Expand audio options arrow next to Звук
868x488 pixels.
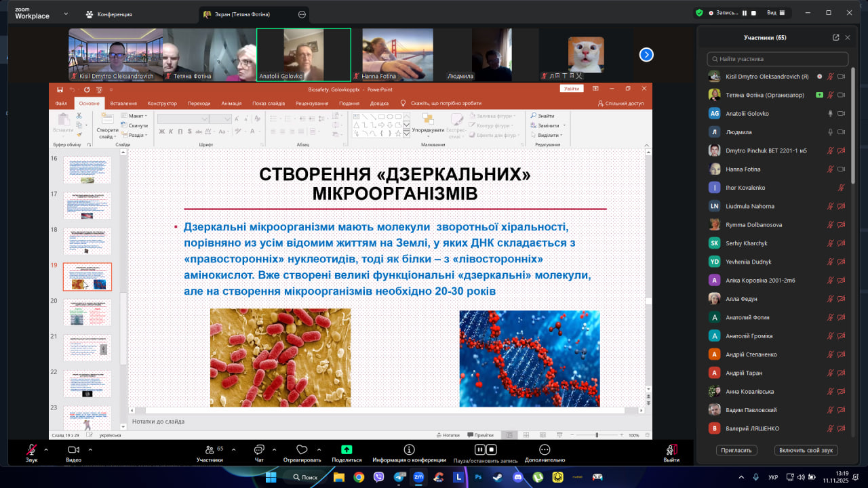pyautogui.click(x=46, y=449)
